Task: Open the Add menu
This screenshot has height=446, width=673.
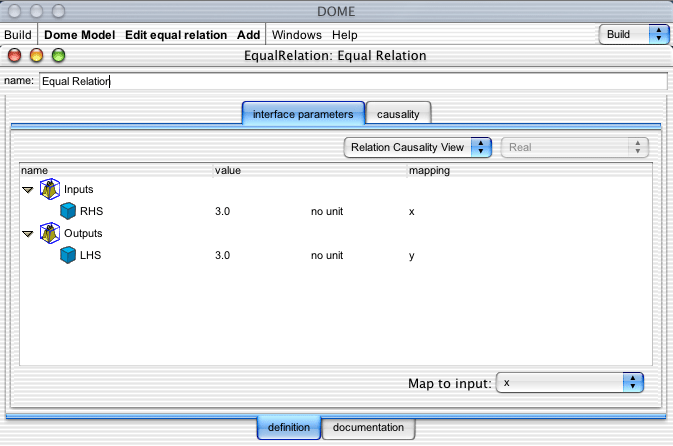Action: (249, 35)
